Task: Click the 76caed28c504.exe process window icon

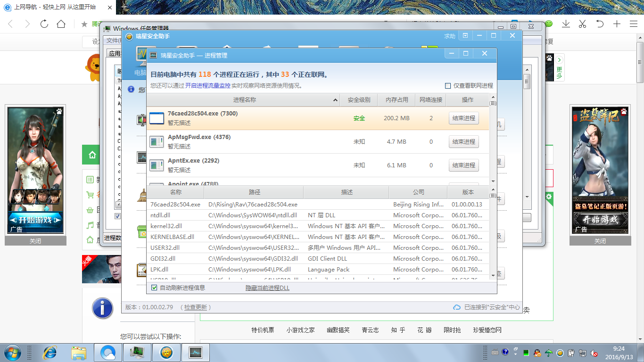Action: pos(157,118)
